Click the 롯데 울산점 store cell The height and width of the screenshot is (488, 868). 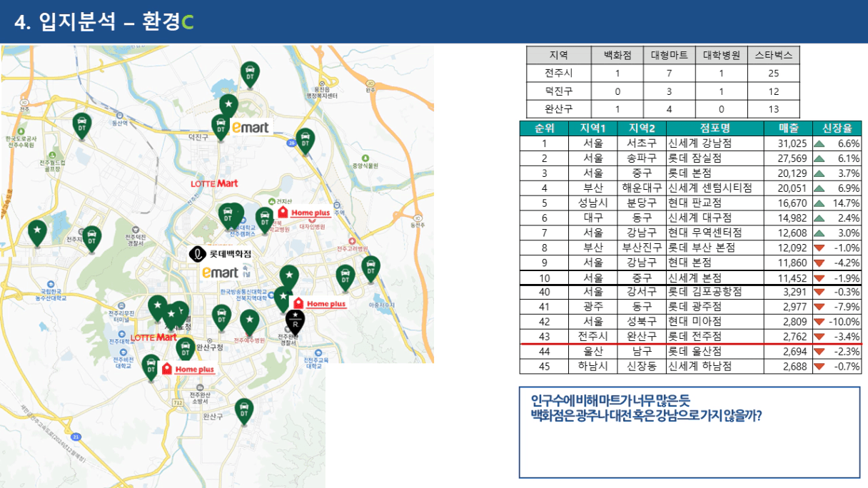[x=715, y=352]
